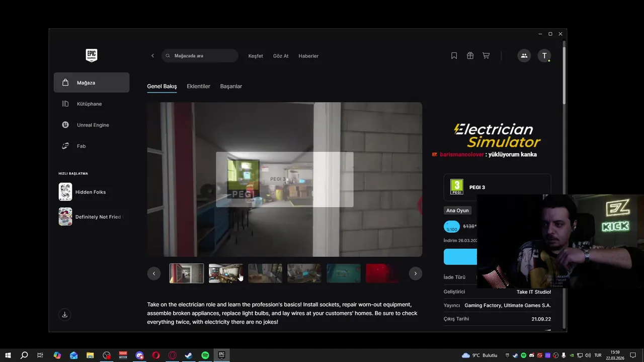The height and width of the screenshot is (362, 644).
Task: Open Copilot from the taskbar
Action: tap(57, 355)
